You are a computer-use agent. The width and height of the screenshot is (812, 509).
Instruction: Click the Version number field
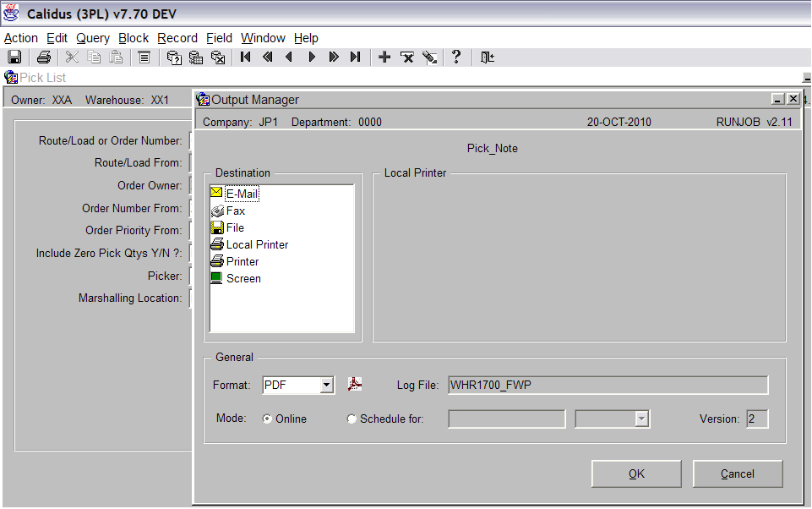point(757,419)
